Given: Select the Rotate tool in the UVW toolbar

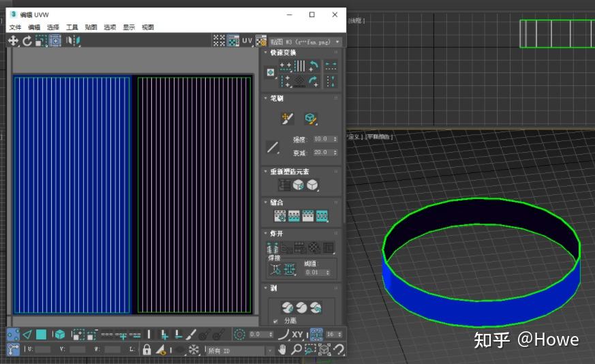Looking at the screenshot, I should click(27, 41).
